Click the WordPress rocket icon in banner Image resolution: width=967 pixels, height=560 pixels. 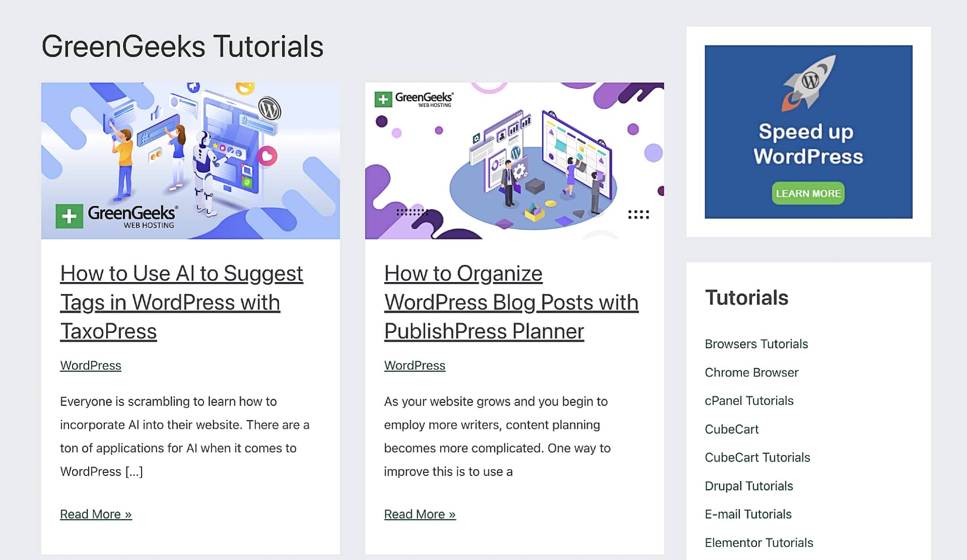click(808, 83)
